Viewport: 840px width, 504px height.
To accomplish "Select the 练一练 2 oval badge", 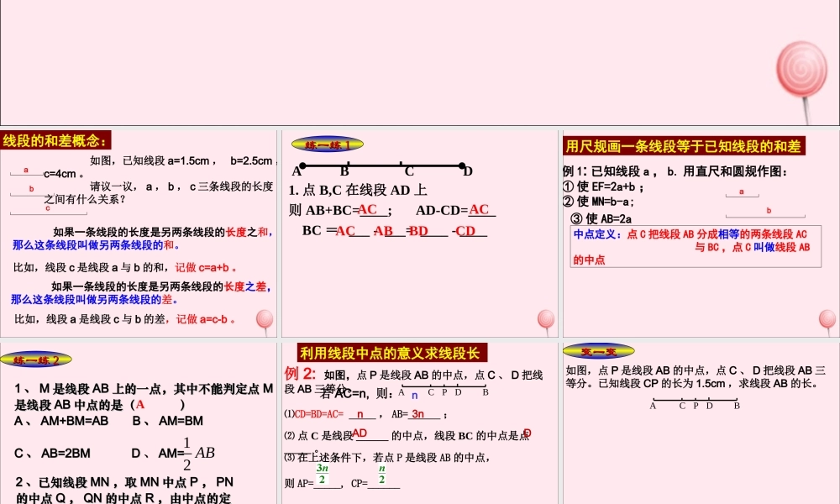I will [36, 360].
